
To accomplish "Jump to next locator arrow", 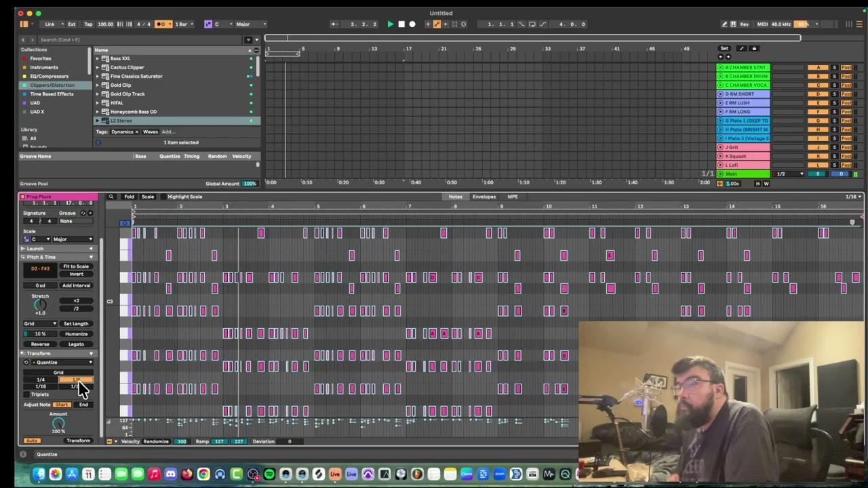I will pyautogui.click(x=728, y=57).
